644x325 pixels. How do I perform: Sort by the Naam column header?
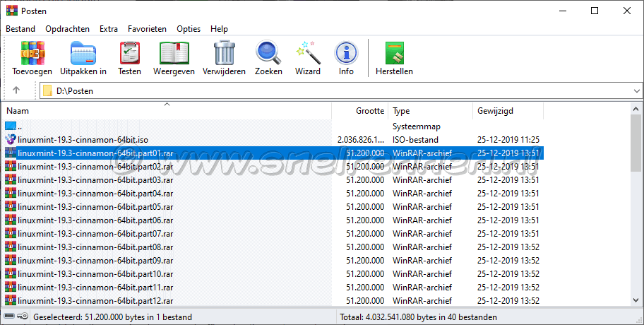tap(167, 110)
